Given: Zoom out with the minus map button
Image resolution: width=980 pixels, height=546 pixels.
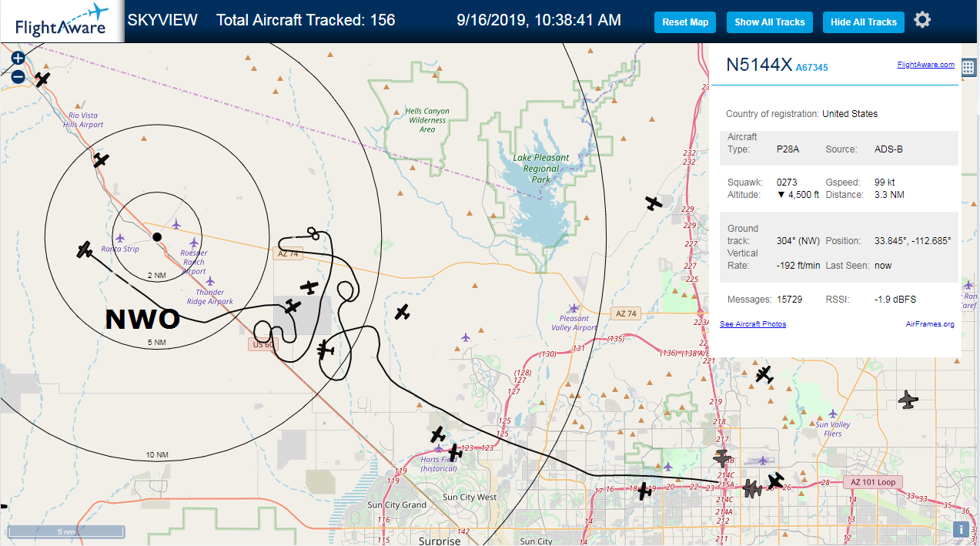Looking at the screenshot, I should tap(18, 76).
